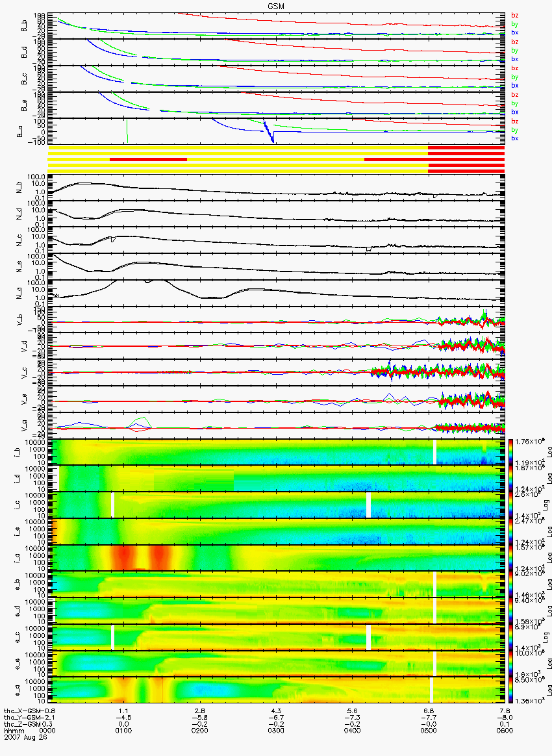This screenshot has width=552, height=756.
Task: Click the 0300 time tick label
Action: click(x=276, y=731)
